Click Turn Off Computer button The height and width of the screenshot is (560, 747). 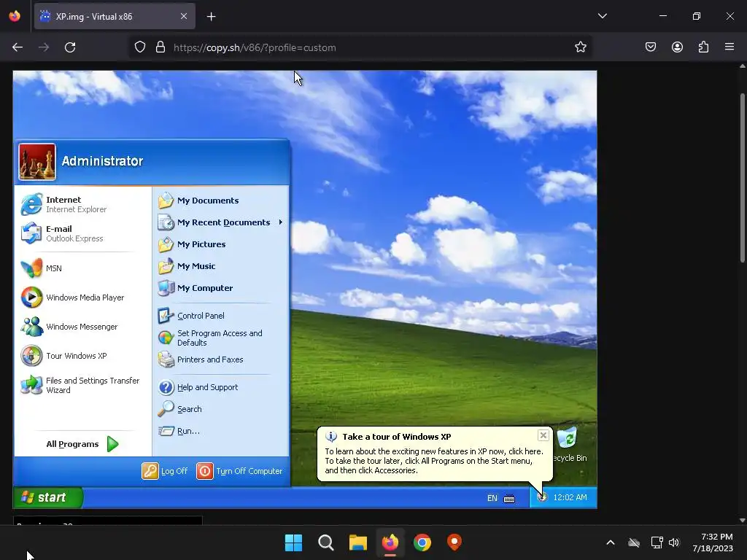coord(239,471)
